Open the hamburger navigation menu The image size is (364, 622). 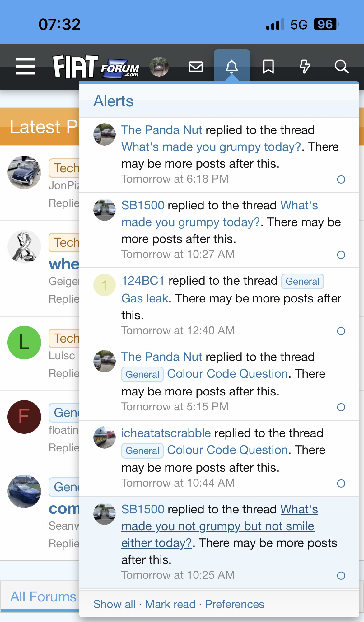(25, 66)
